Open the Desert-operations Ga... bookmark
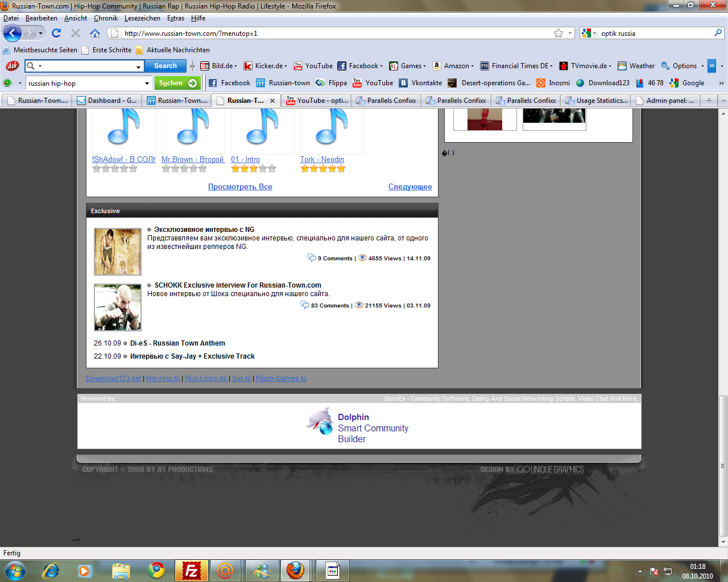728x582 pixels. tap(489, 83)
